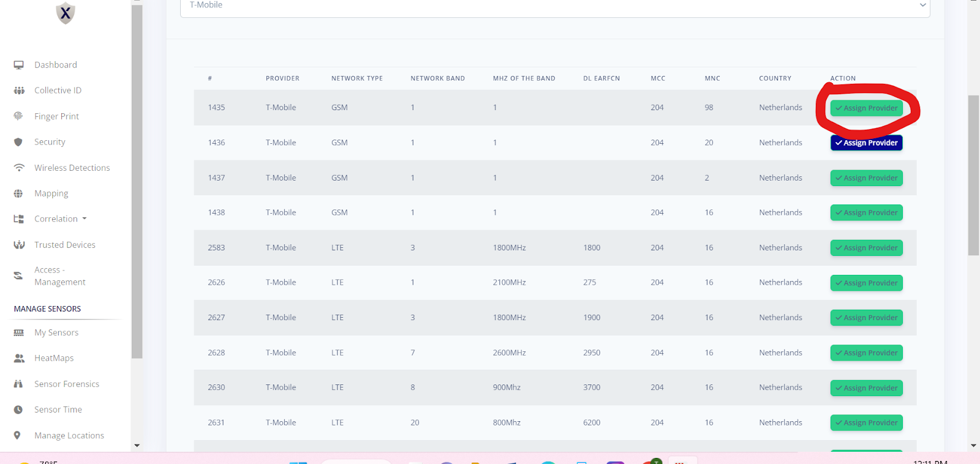Open My Sensors page

click(56, 333)
